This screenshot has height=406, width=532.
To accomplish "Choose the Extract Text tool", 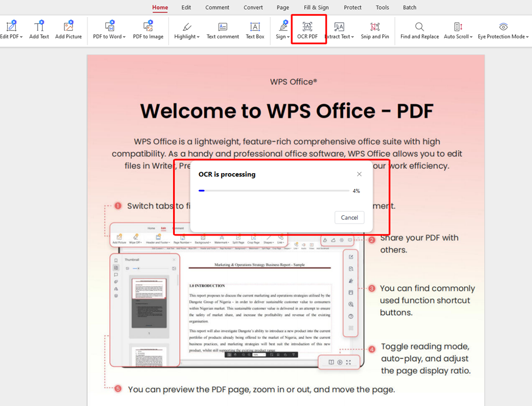I will click(339, 30).
